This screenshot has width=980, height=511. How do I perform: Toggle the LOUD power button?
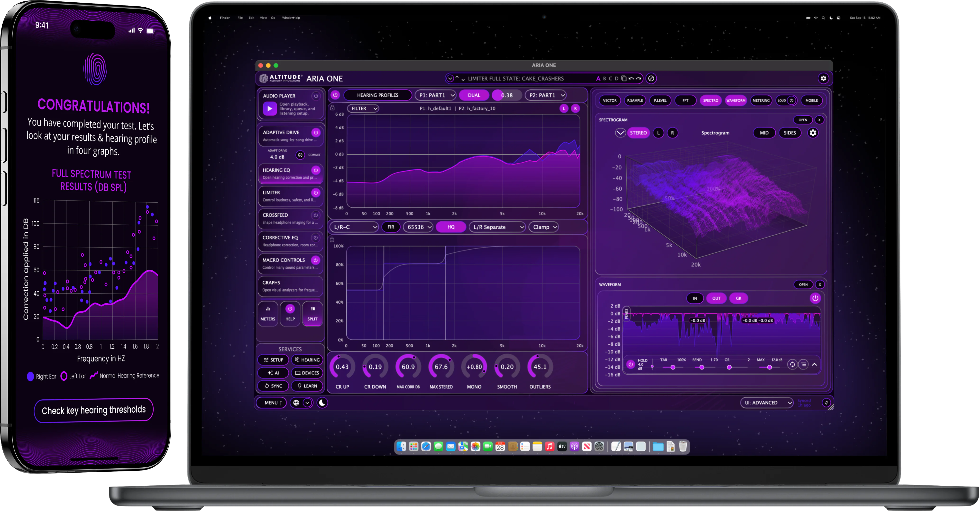point(791,100)
